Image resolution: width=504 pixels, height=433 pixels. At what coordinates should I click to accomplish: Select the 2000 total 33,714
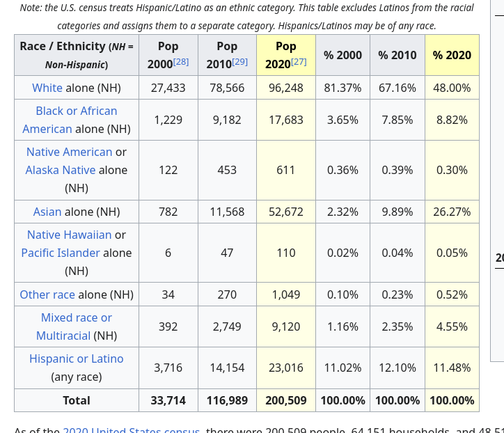coord(168,400)
